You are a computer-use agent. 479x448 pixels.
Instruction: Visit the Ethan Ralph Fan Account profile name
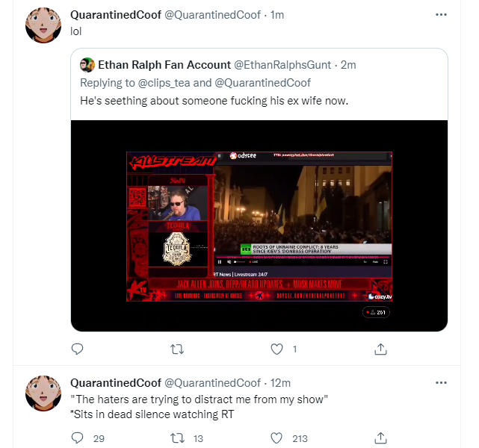point(164,65)
